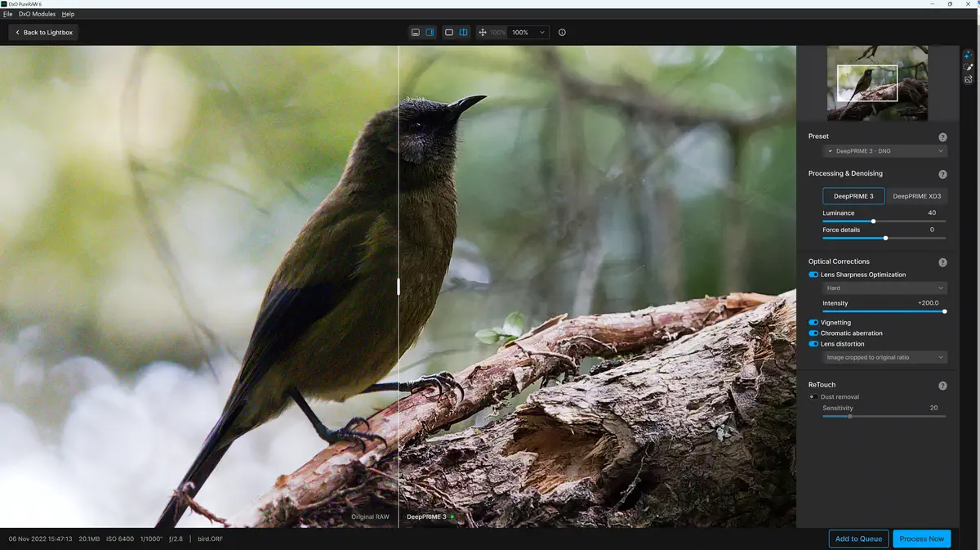Disable Lens distortion correction
Viewport: 980px width, 550px height.
[813, 344]
